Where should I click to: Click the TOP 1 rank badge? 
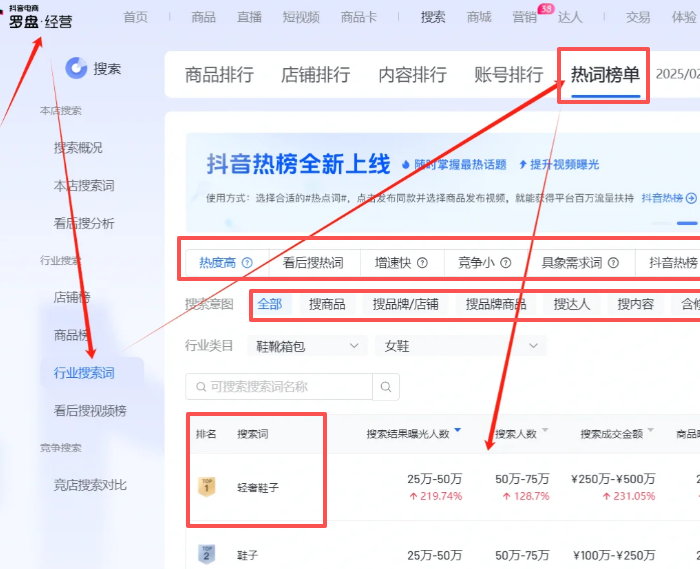(207, 487)
